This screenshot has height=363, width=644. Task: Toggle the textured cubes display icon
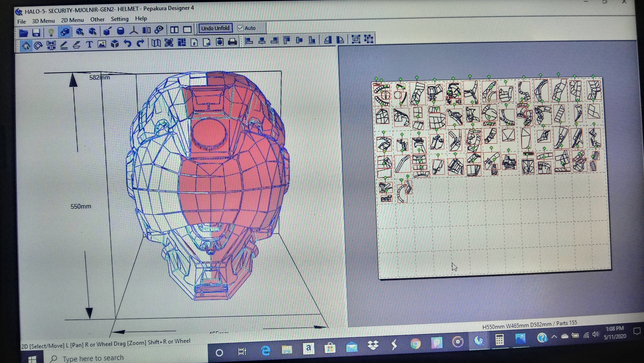coord(65,32)
